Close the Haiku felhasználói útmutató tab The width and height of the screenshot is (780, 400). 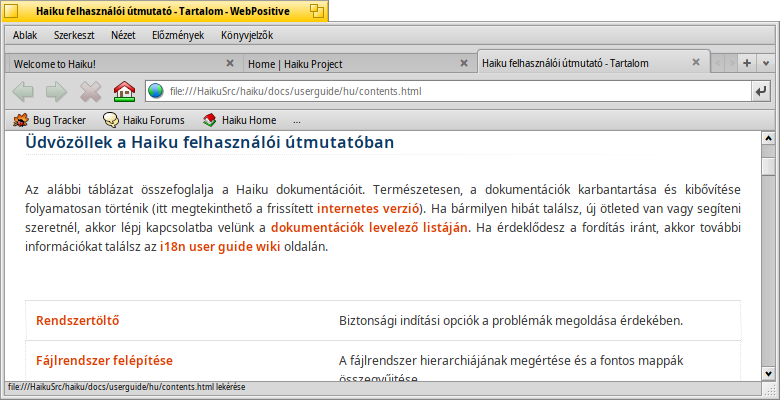coord(696,62)
